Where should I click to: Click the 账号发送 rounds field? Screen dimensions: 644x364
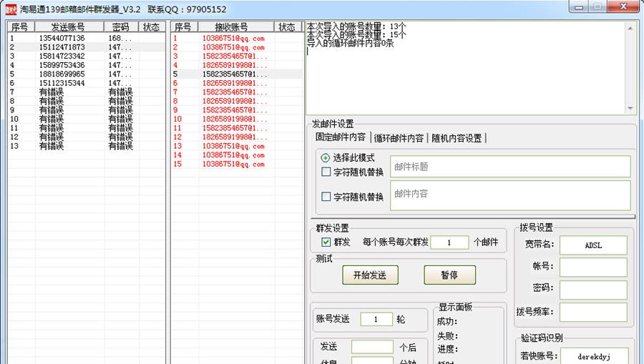point(376,319)
